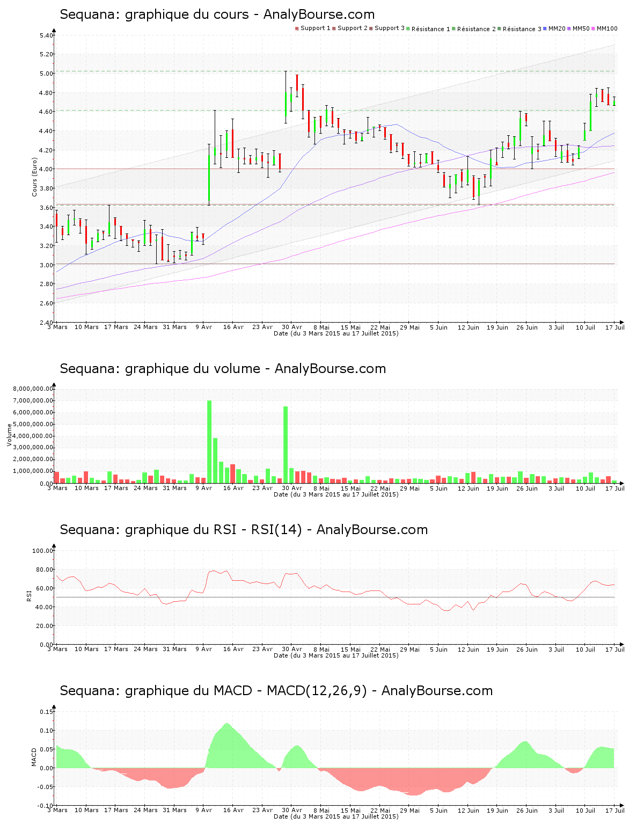Click the MACD(12,26,9) chart title
This screenshot has height=832, width=644.
pos(276,691)
